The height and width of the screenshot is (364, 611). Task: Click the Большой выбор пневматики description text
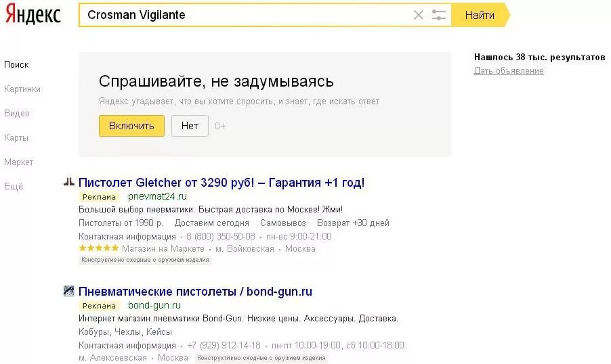[x=211, y=210]
